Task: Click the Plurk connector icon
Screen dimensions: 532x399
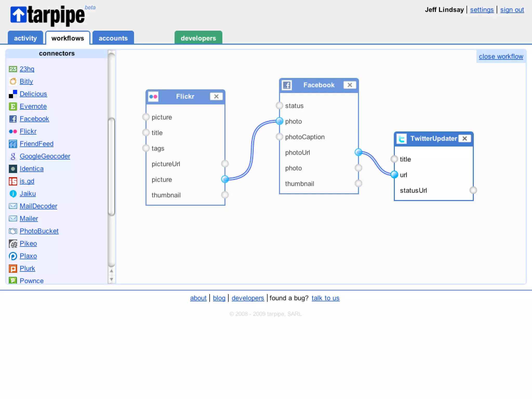Action: [13, 268]
